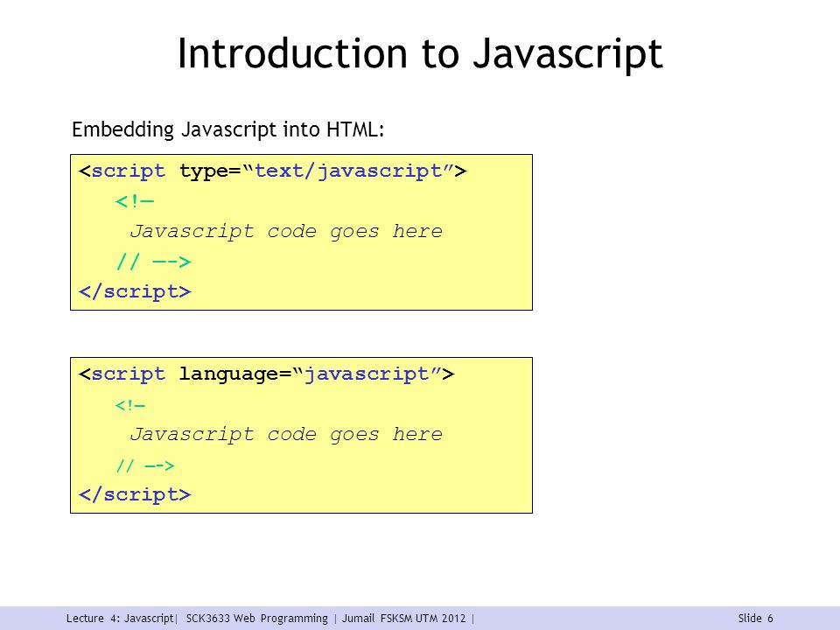Screen dimensions: 840x630
Task: Click the footer text 'SCK3633 Web Programming'
Action: click(x=256, y=619)
